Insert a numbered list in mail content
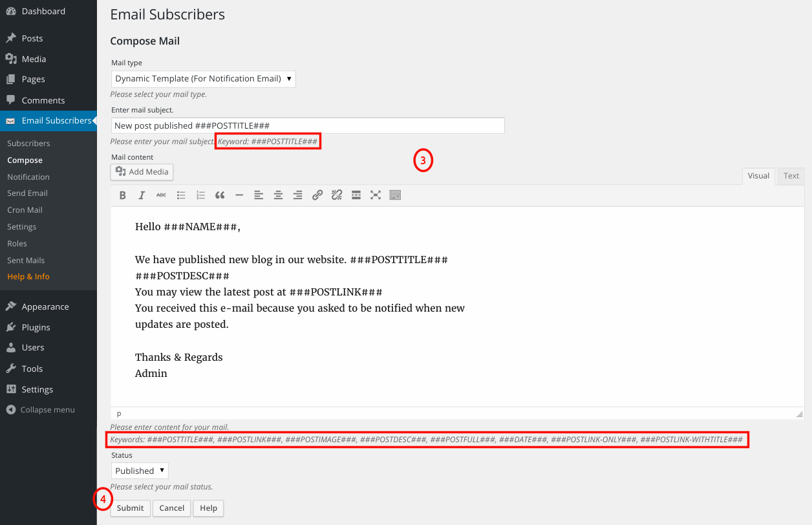The height and width of the screenshot is (525, 812). pos(200,195)
